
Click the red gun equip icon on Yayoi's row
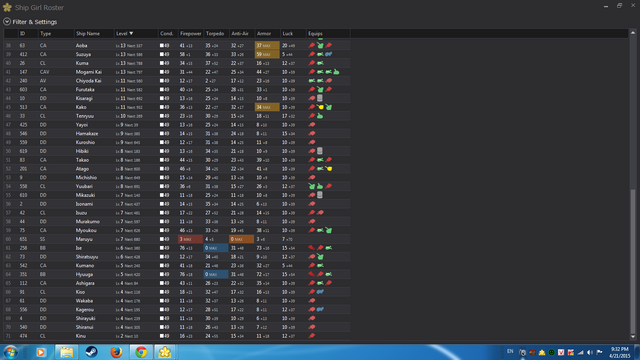pyautogui.click(x=312, y=124)
